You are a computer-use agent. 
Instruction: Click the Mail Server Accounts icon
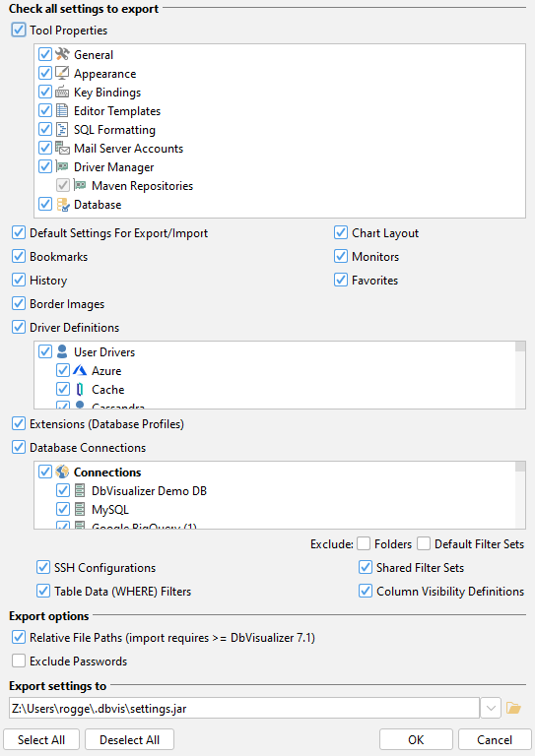tap(62, 148)
